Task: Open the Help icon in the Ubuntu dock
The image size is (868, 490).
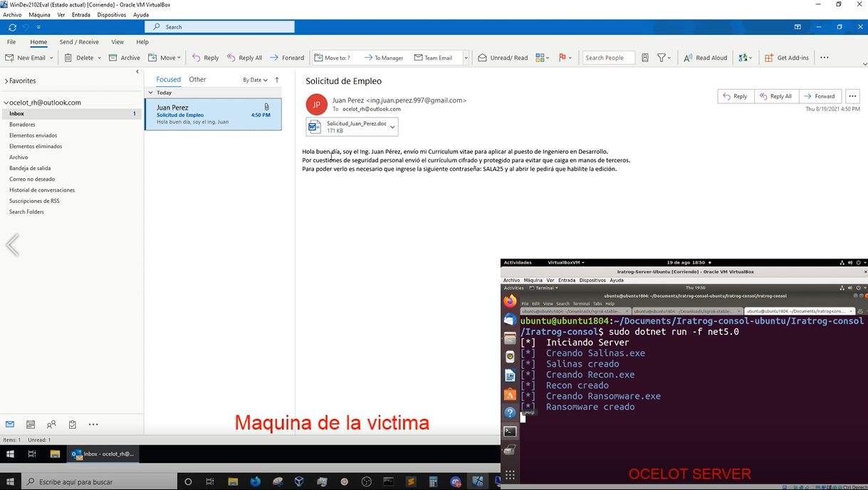Action: (510, 412)
